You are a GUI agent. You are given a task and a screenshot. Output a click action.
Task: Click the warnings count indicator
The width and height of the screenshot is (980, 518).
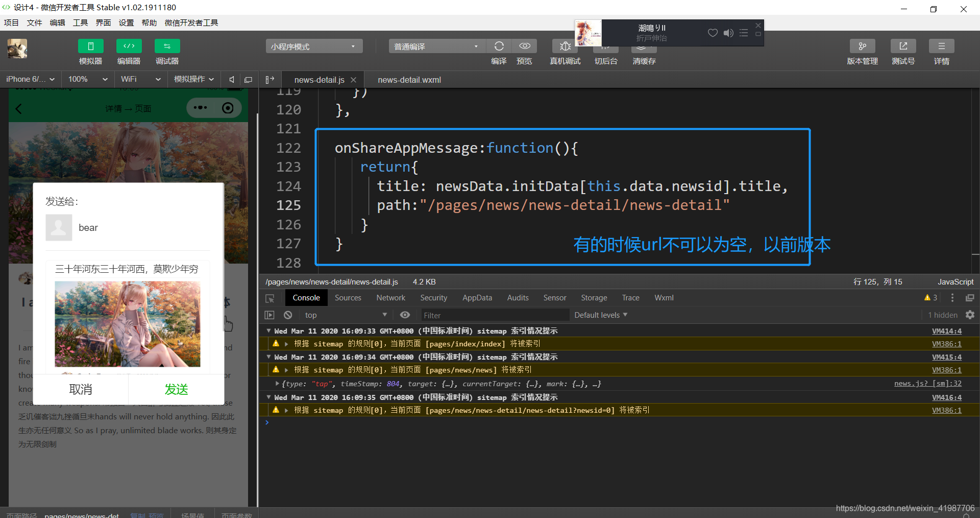(x=931, y=298)
